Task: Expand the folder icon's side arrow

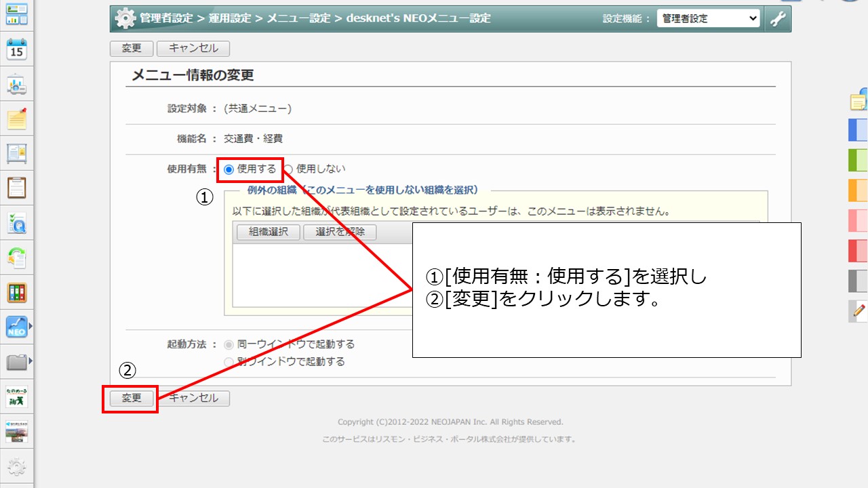Action: coord(31,361)
